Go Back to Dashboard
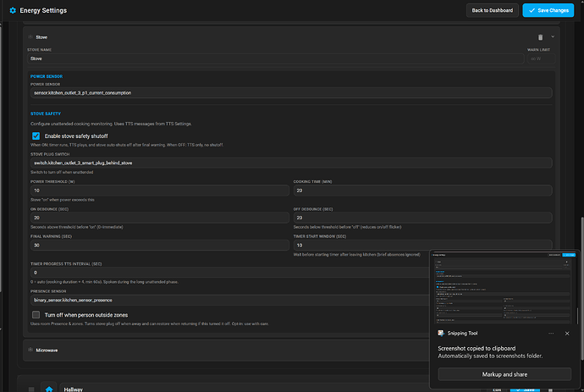This screenshot has width=584, height=392. (x=492, y=10)
